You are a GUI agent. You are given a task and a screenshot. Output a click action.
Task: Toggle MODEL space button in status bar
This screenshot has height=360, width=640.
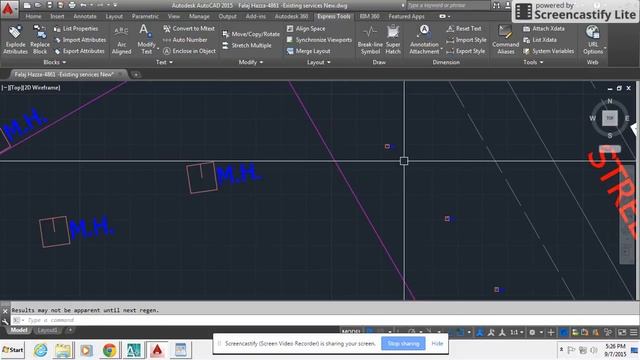click(x=351, y=332)
